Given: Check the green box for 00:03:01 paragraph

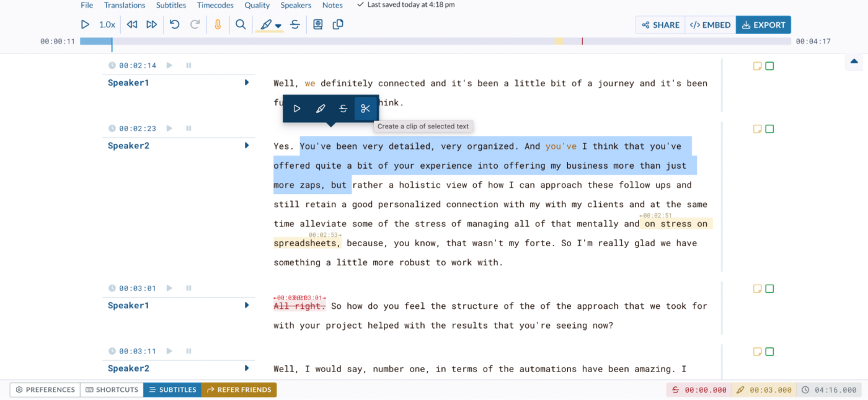Looking at the screenshot, I should pos(769,288).
